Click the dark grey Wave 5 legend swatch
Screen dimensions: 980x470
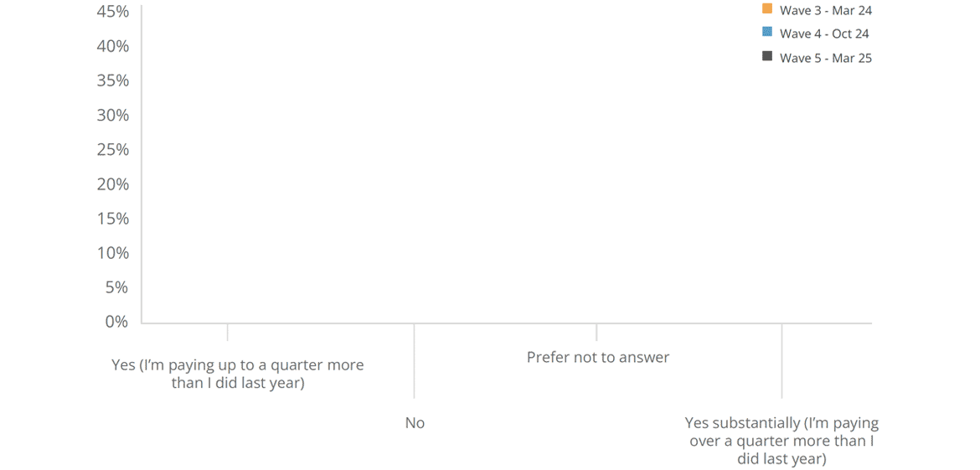[767, 57]
